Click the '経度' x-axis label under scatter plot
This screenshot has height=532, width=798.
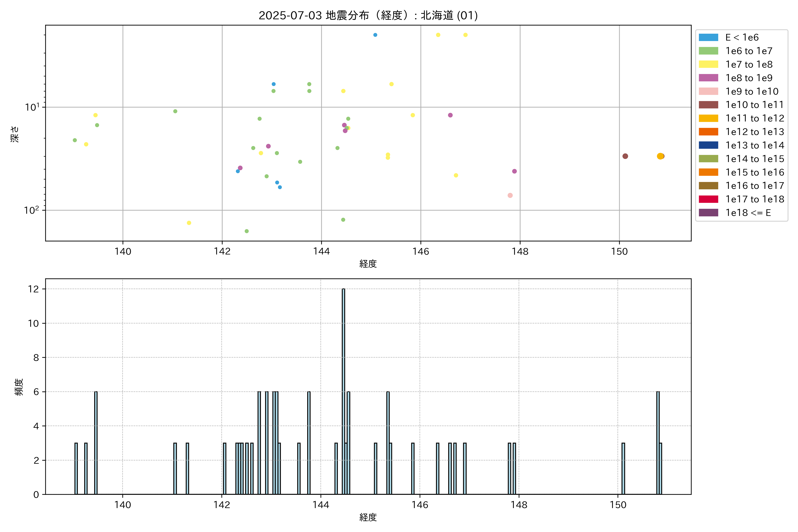point(368,264)
